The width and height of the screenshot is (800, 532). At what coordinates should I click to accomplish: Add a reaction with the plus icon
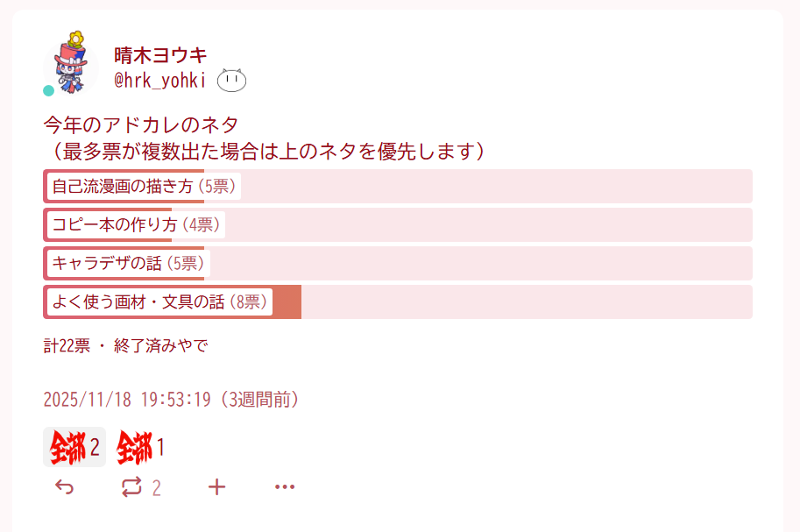point(216,487)
